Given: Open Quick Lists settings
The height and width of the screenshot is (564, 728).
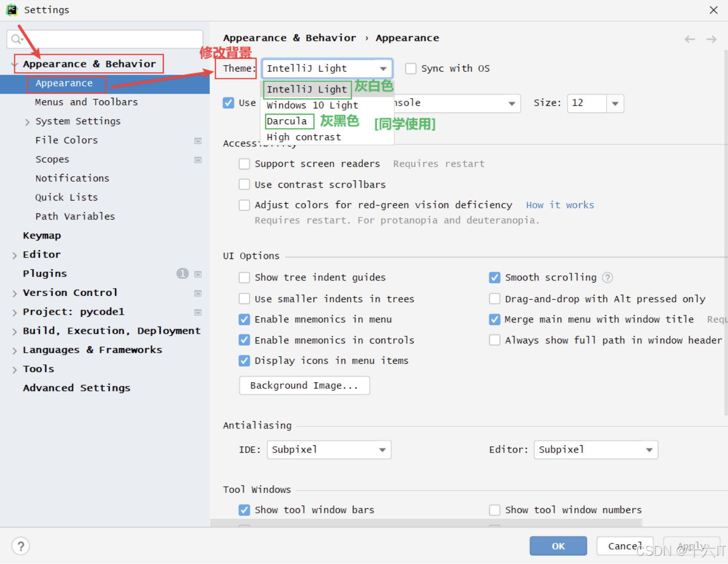Looking at the screenshot, I should [67, 198].
